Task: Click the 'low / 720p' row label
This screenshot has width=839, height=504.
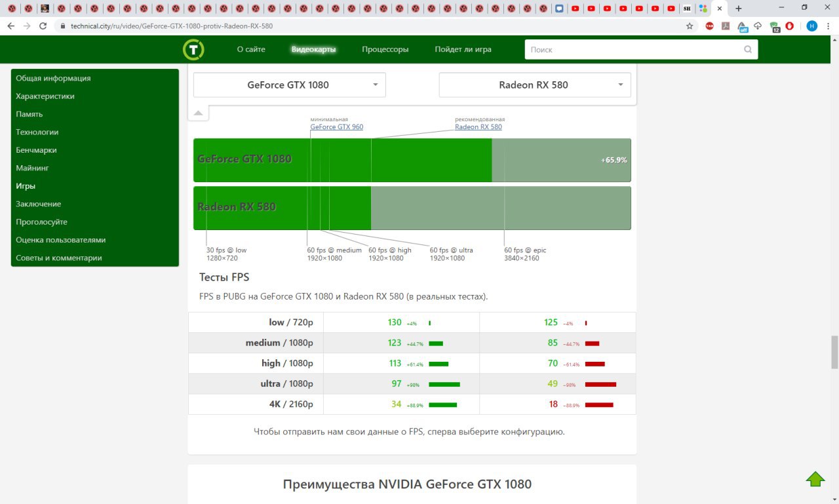Action: pyautogui.click(x=291, y=322)
